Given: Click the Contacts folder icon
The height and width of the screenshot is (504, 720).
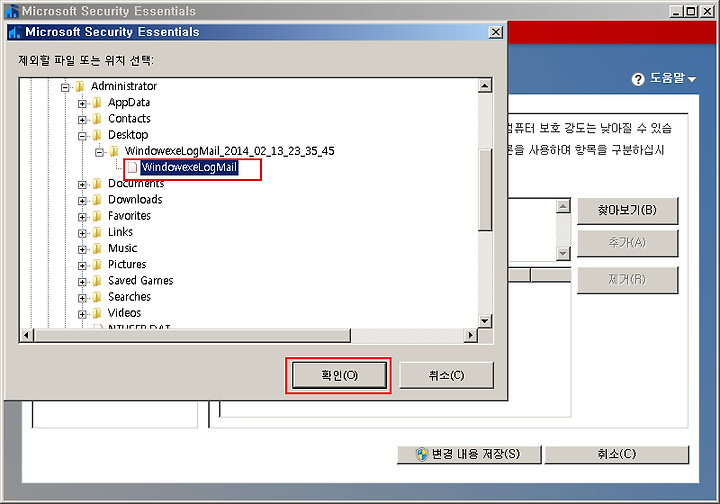Looking at the screenshot, I should click(x=97, y=119).
